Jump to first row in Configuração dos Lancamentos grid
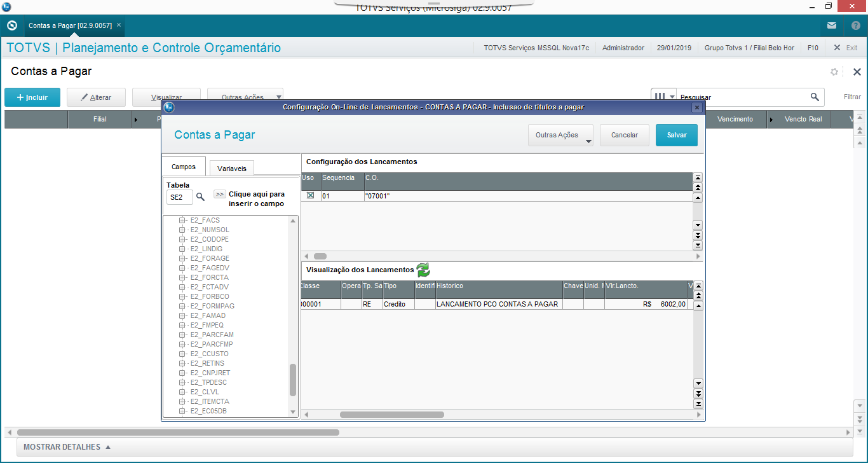The width and height of the screenshot is (868, 463). pyautogui.click(x=698, y=178)
